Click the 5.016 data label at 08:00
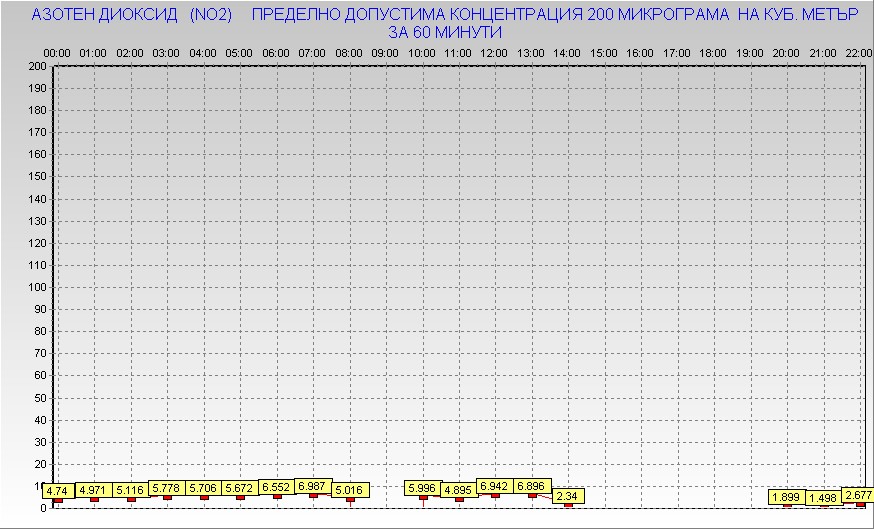874x529 pixels. pyautogui.click(x=349, y=490)
